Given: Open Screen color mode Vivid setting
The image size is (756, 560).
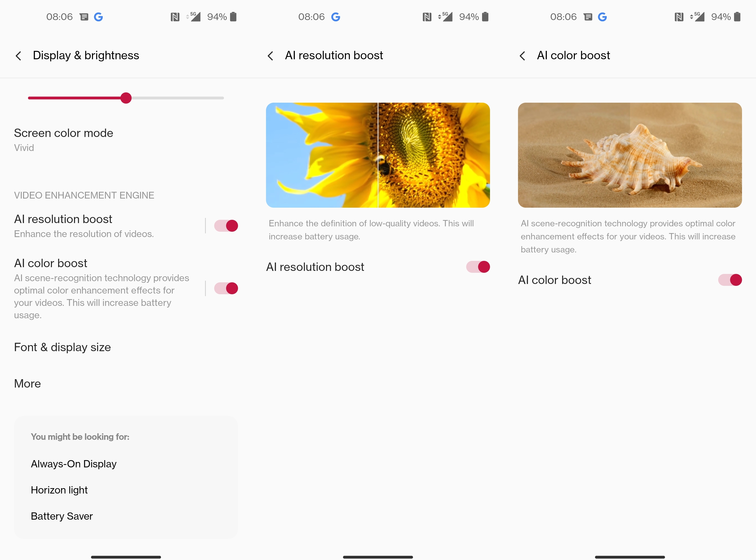Looking at the screenshot, I should click(126, 140).
